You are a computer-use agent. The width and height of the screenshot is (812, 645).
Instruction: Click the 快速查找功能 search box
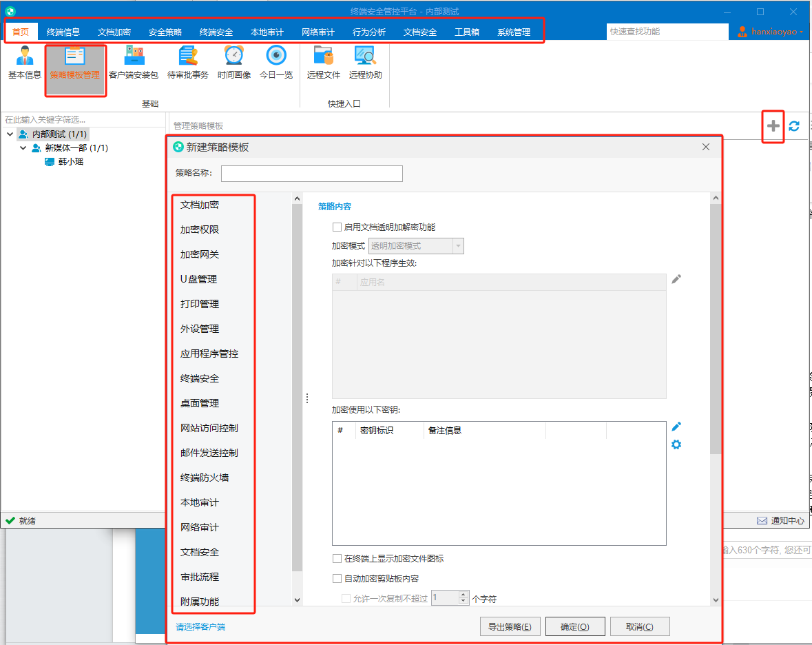(x=667, y=32)
